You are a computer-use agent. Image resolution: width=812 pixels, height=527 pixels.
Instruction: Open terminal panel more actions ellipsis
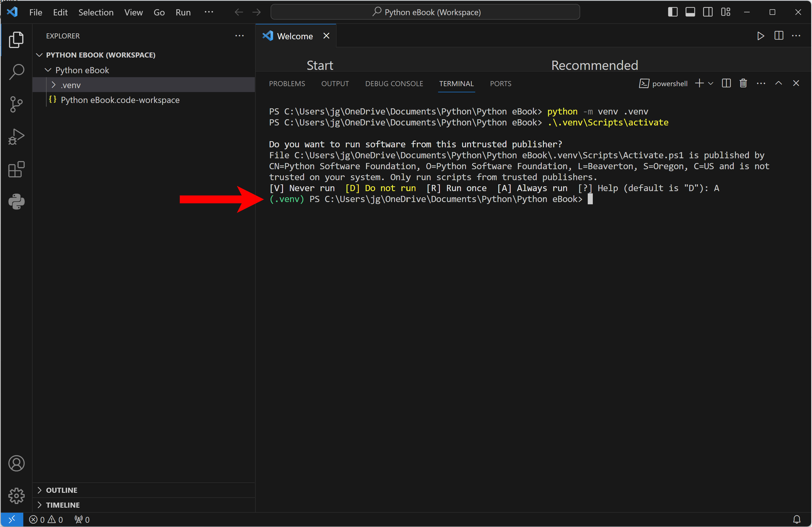point(761,83)
